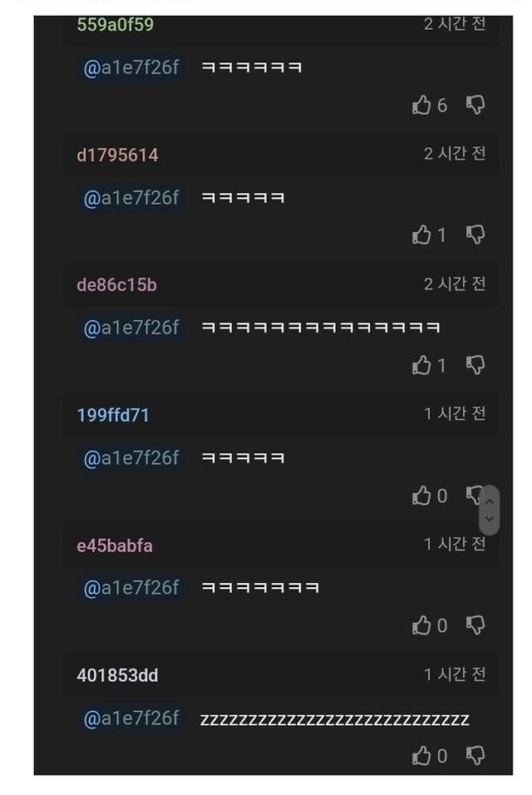Like the comment by 559a0f59

pos(421,105)
